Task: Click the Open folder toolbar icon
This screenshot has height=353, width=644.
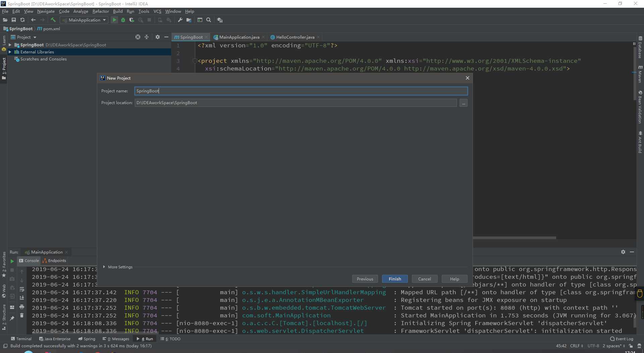Action: coord(5,20)
